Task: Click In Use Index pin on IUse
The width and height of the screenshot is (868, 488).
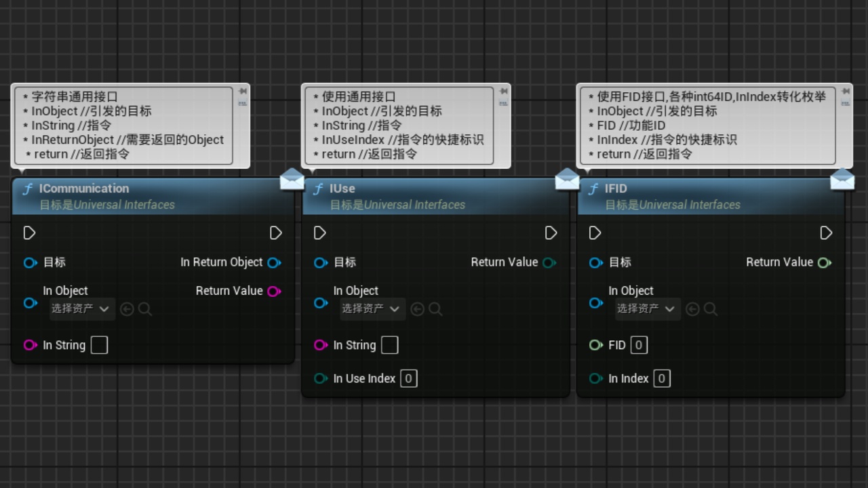Action: pos(321,379)
